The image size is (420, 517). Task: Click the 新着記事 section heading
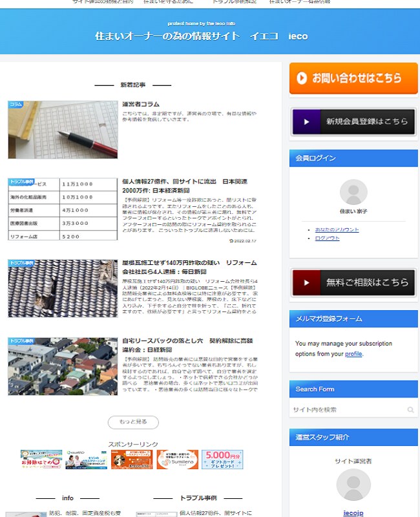[x=133, y=85]
